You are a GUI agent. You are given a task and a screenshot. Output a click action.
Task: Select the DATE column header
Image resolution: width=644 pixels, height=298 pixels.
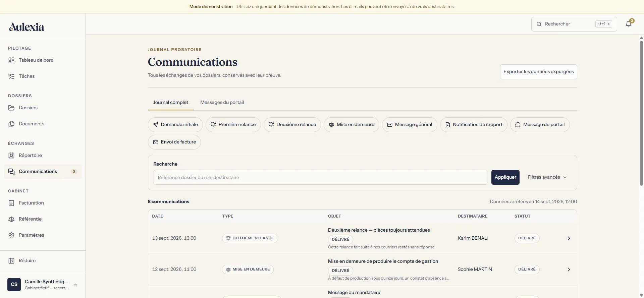[x=158, y=216]
